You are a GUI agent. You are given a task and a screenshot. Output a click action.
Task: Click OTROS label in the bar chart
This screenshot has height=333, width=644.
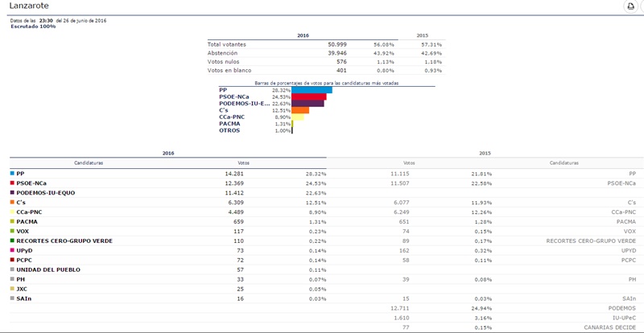tap(229, 130)
